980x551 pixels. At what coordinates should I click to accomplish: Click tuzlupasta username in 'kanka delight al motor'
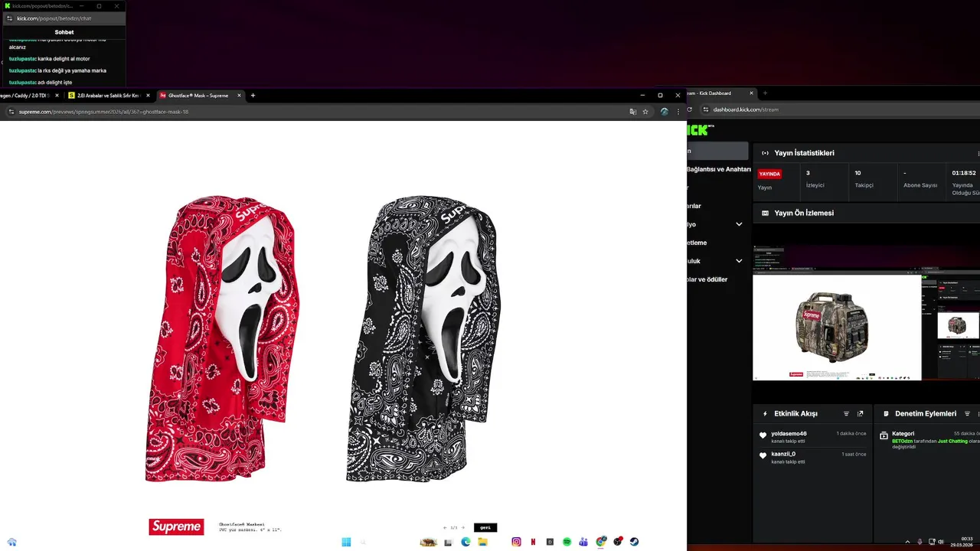click(x=22, y=59)
